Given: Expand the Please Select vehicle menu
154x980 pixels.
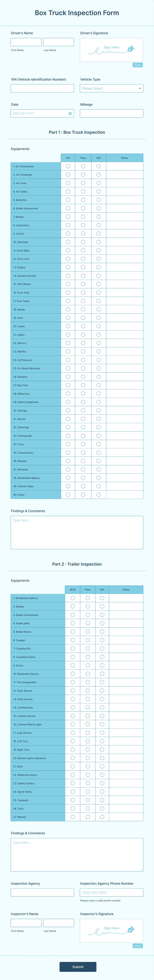Looking at the screenshot, I should [x=111, y=88].
